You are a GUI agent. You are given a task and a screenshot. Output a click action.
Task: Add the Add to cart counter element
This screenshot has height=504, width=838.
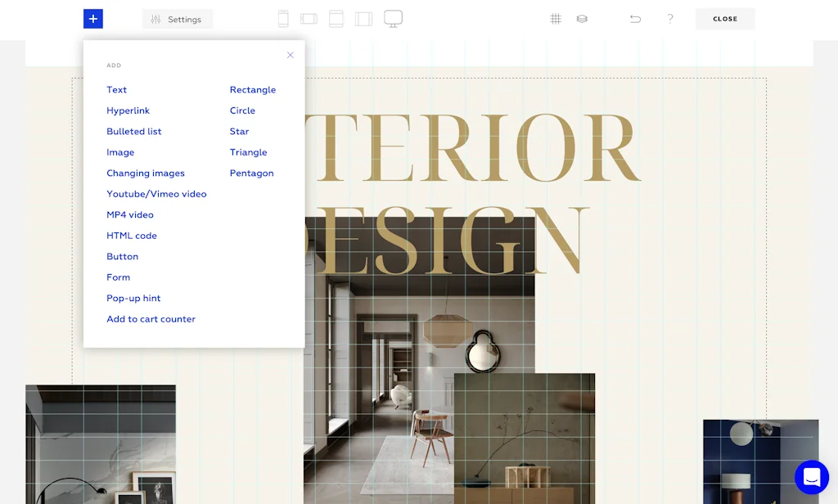point(151,319)
